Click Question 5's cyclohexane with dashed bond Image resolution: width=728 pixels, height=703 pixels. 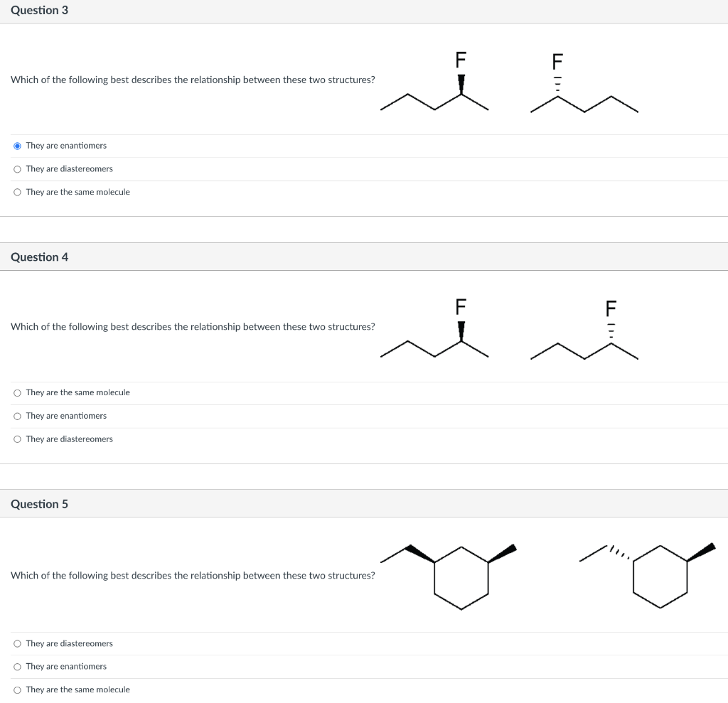point(648,575)
